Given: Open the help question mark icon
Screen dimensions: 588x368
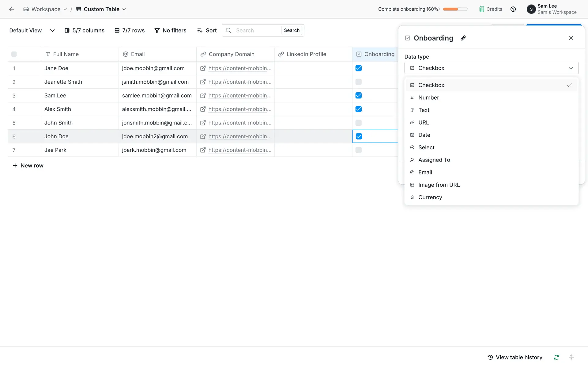Looking at the screenshot, I should tap(513, 9).
